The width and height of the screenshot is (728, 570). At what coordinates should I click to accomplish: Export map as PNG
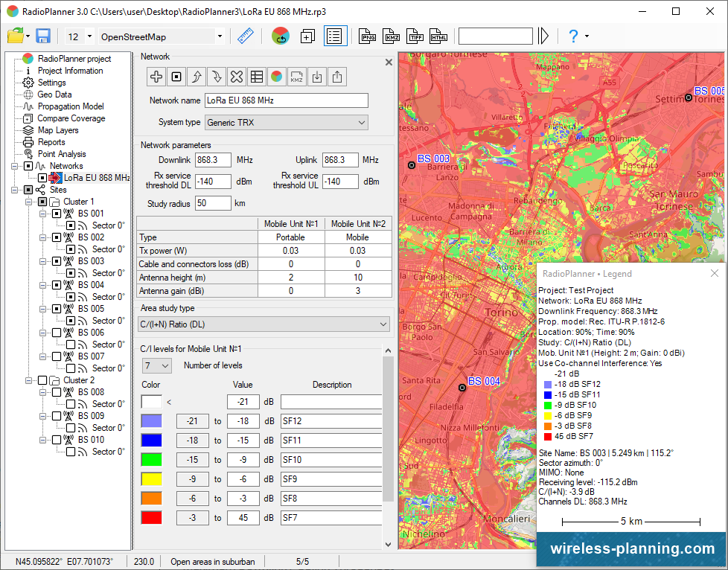[x=367, y=36]
